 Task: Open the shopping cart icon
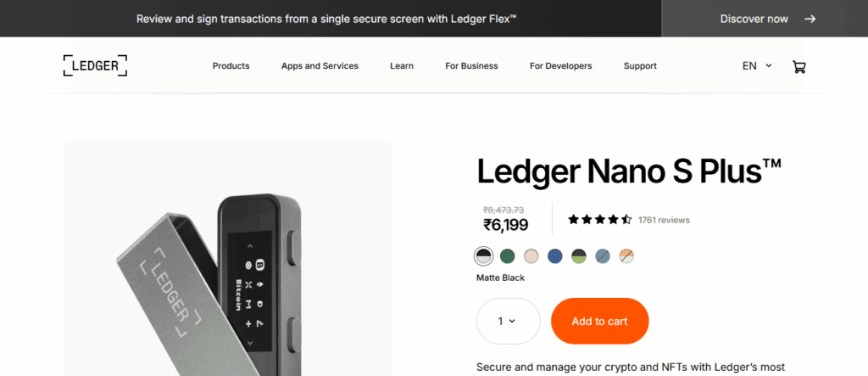[798, 66]
